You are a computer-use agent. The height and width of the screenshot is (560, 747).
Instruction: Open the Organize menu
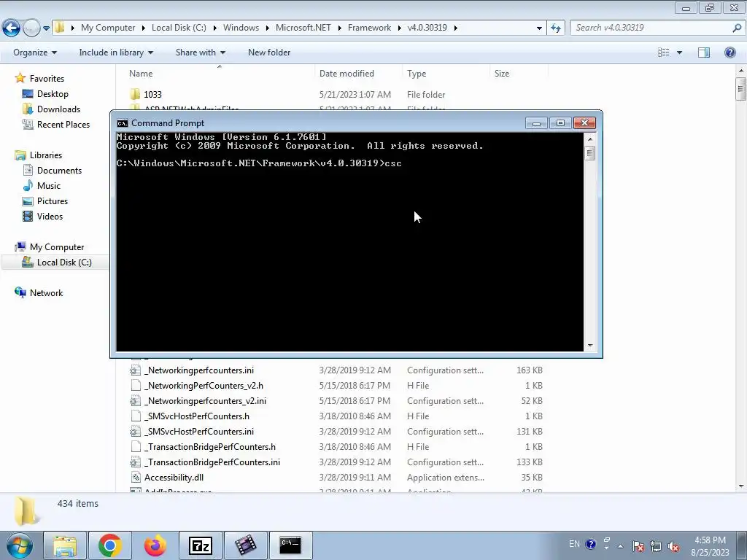35,52
